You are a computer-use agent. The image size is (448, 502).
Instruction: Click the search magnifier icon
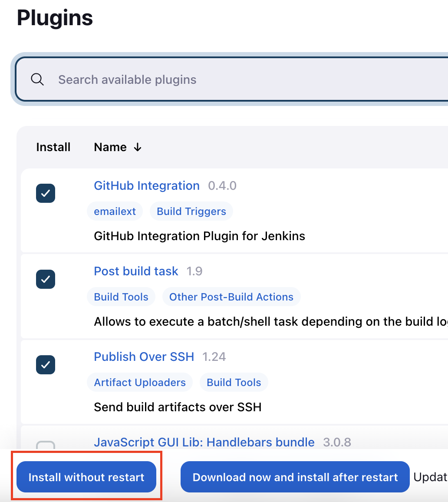pyautogui.click(x=37, y=79)
